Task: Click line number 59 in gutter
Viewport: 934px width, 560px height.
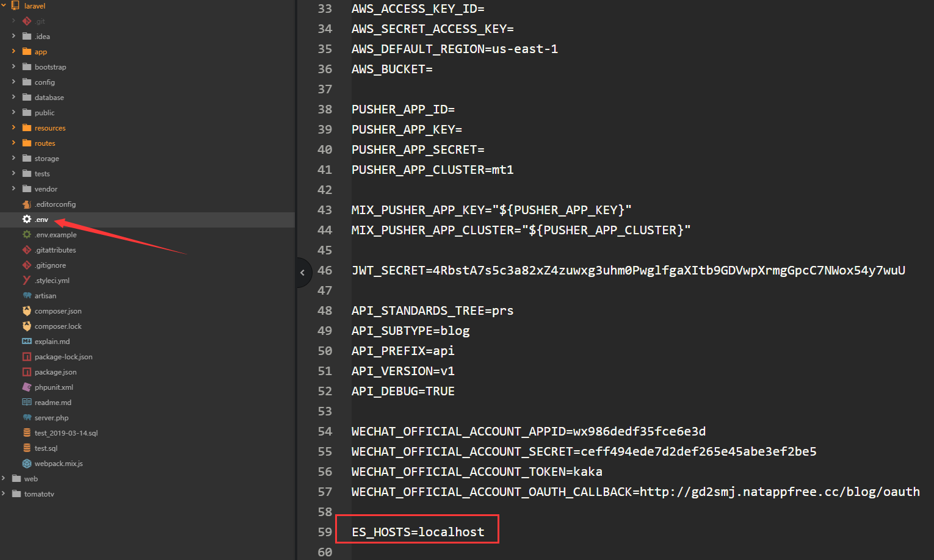Action: [325, 532]
